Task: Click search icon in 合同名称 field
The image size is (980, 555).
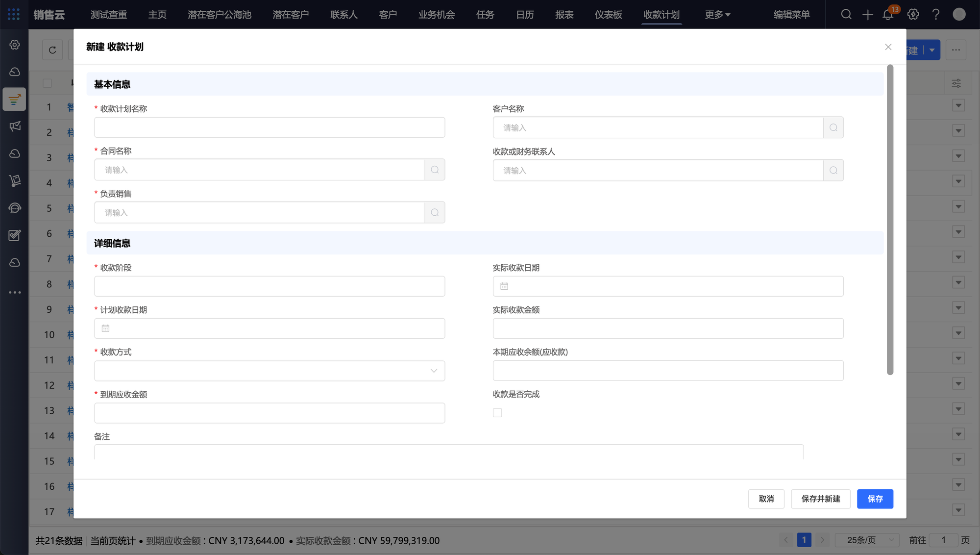Action: 435,170
